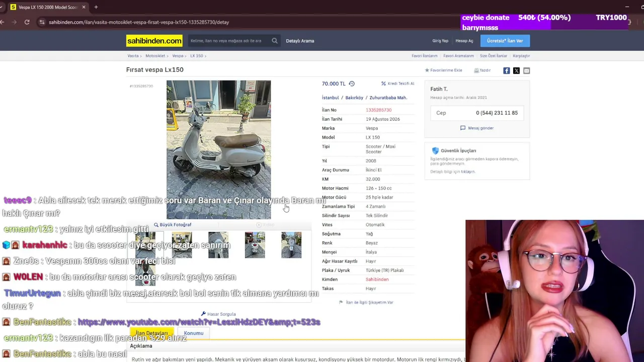The image size is (644, 362).
Task: Click İstanbul location link
Action: [330, 98]
